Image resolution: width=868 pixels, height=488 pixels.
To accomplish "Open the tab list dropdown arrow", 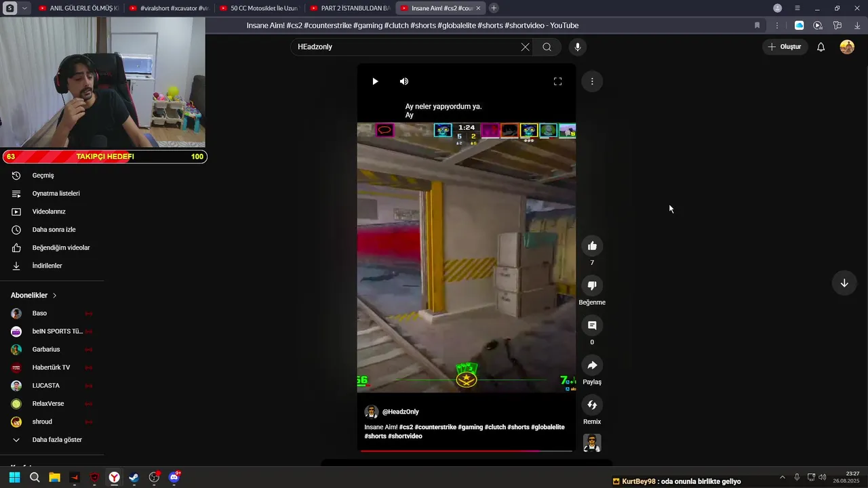I will pyautogui.click(x=25, y=8).
